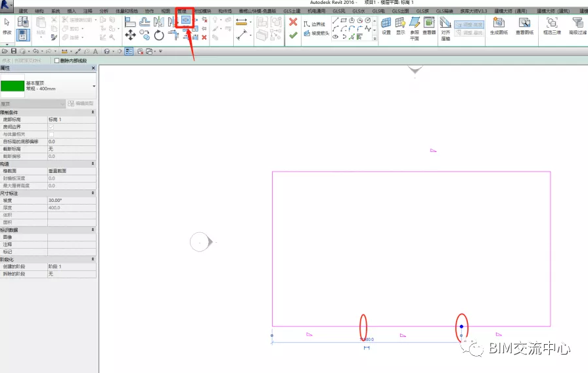Enable the 删除内部线段 checkbox
Screen dimensions: 588x373
[57, 61]
